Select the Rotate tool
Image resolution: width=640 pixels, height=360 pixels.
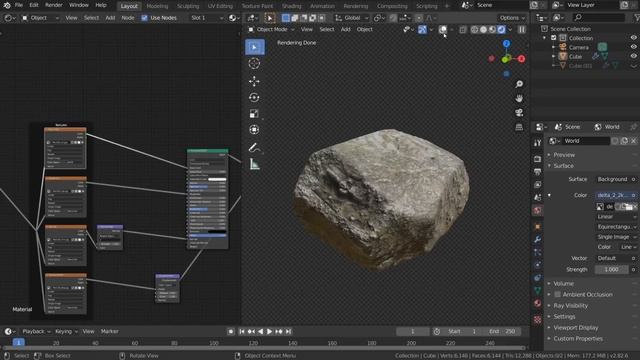(x=254, y=98)
